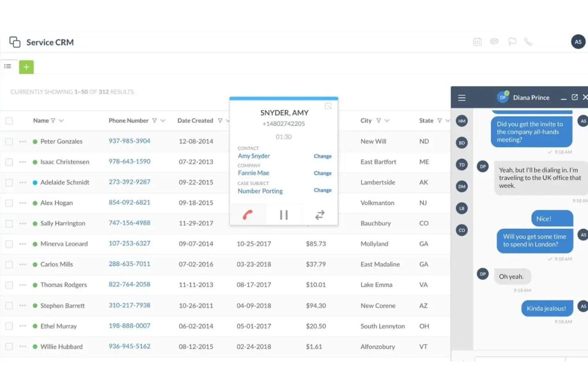Filter the Date Created column

pyautogui.click(x=220, y=121)
